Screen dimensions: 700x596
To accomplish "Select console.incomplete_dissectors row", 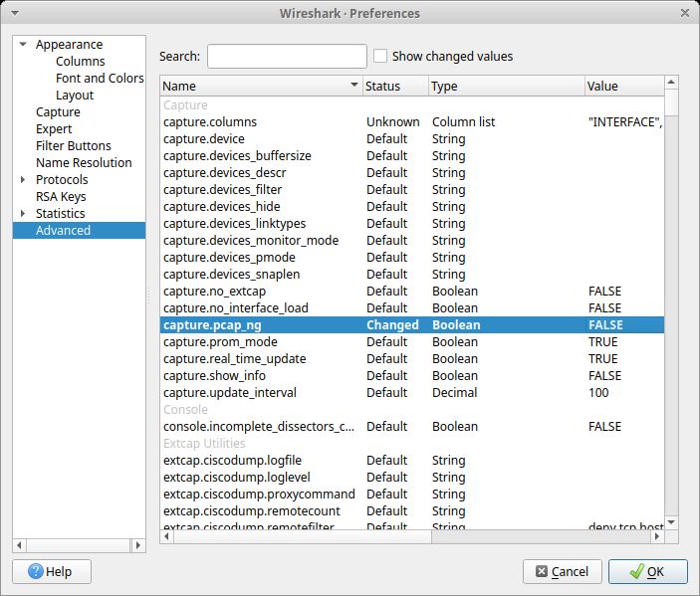I will coord(412,427).
